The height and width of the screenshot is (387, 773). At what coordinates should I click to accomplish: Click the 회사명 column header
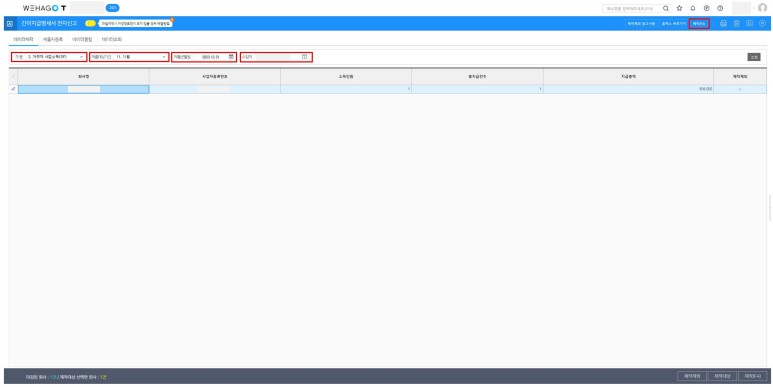point(83,76)
